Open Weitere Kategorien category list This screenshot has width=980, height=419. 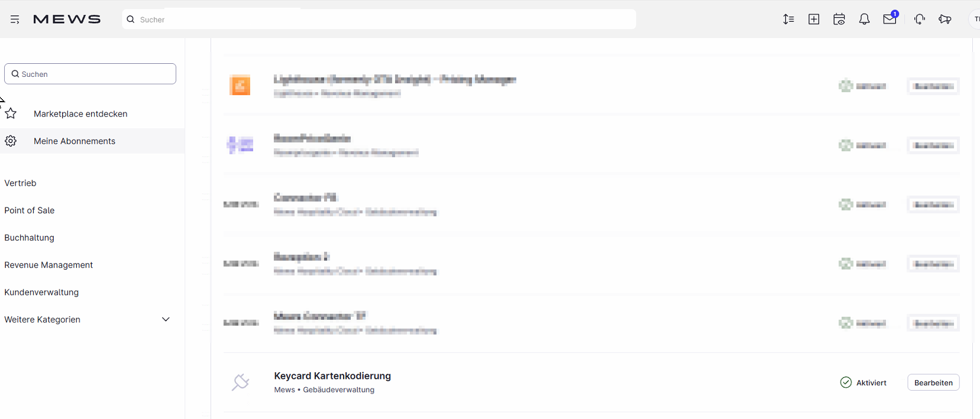pyautogui.click(x=42, y=320)
